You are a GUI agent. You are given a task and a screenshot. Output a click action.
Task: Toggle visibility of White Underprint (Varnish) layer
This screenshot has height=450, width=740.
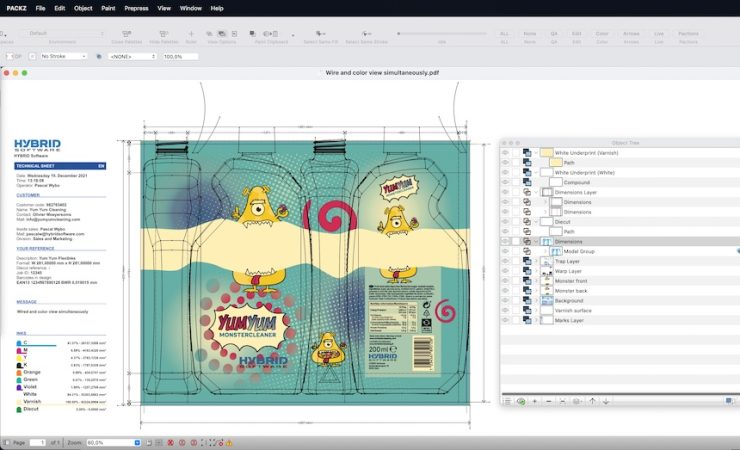[505, 153]
